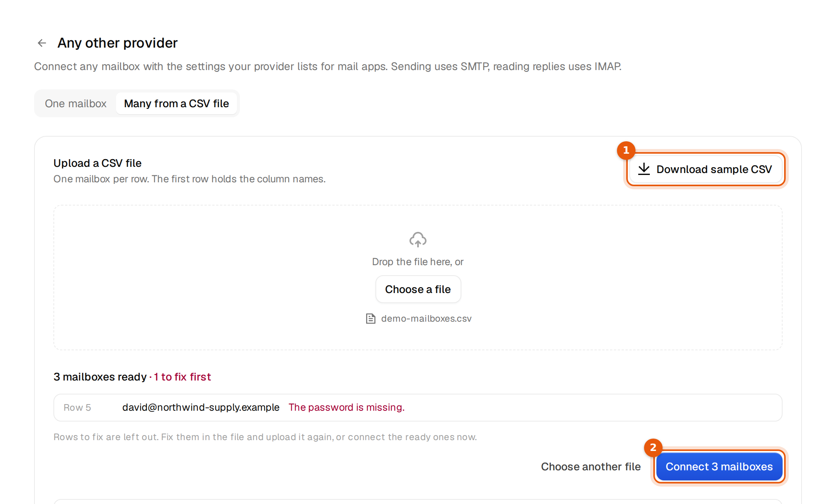Image resolution: width=836 pixels, height=504 pixels.
Task: Select the Many from a CSV file tab
Action: (x=176, y=103)
